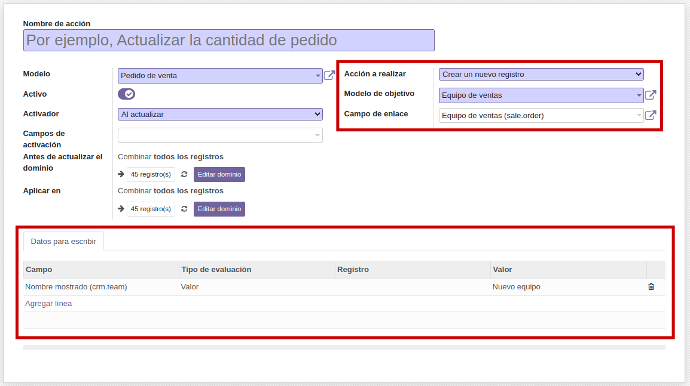
Task: Open the Campo de enlace dropdown
Action: tap(541, 115)
